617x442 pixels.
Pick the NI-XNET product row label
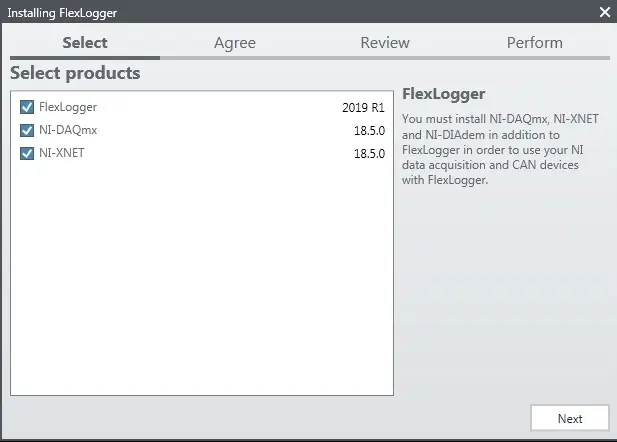click(x=62, y=154)
